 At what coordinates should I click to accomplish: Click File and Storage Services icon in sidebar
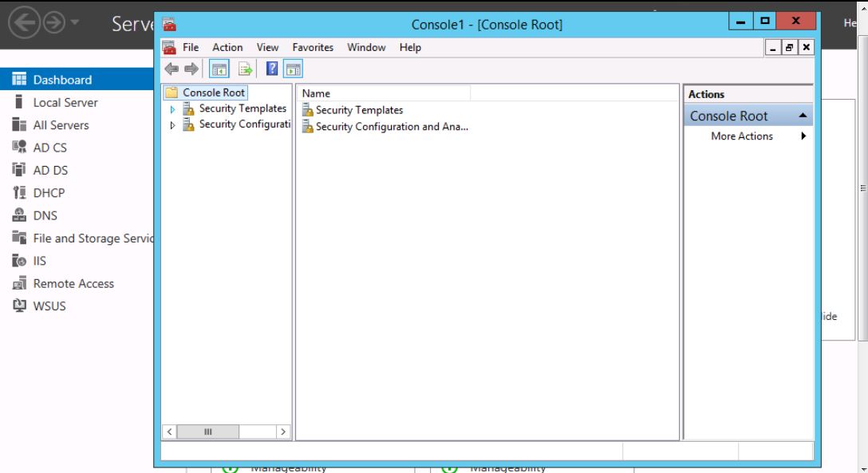[19, 238]
